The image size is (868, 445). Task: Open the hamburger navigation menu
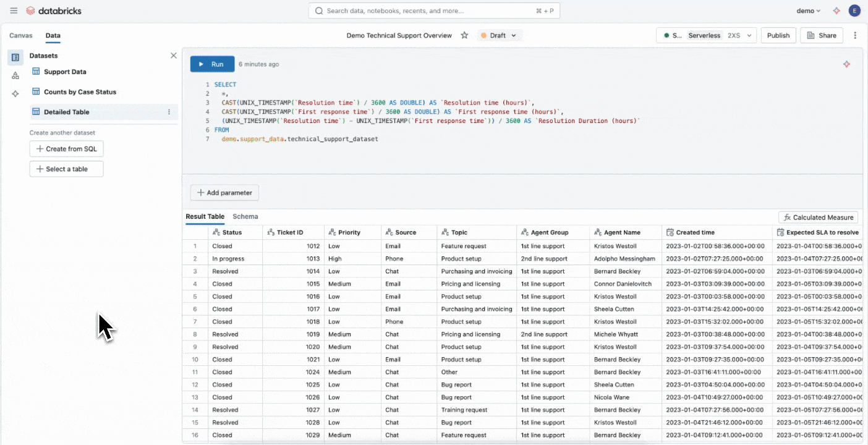tap(14, 11)
